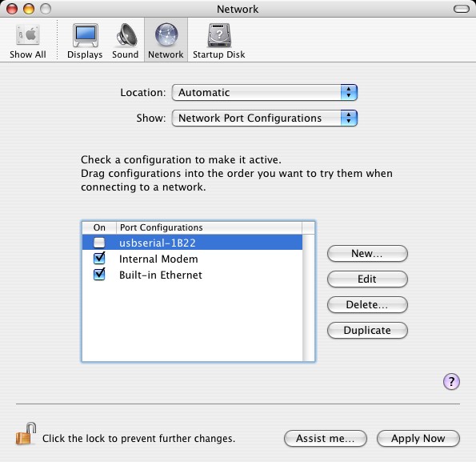Open help with the purple question mark
The image size is (476, 462).
click(x=451, y=381)
